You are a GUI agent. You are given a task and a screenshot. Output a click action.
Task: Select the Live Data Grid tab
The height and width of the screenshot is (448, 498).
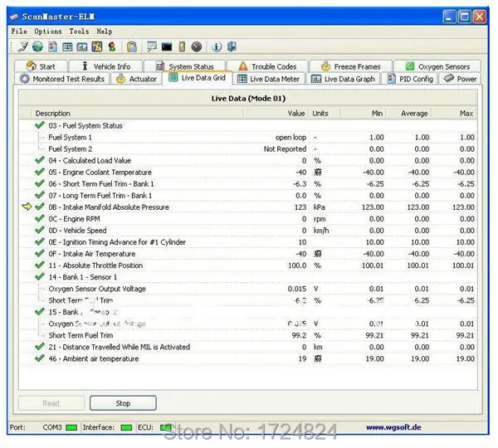point(198,78)
